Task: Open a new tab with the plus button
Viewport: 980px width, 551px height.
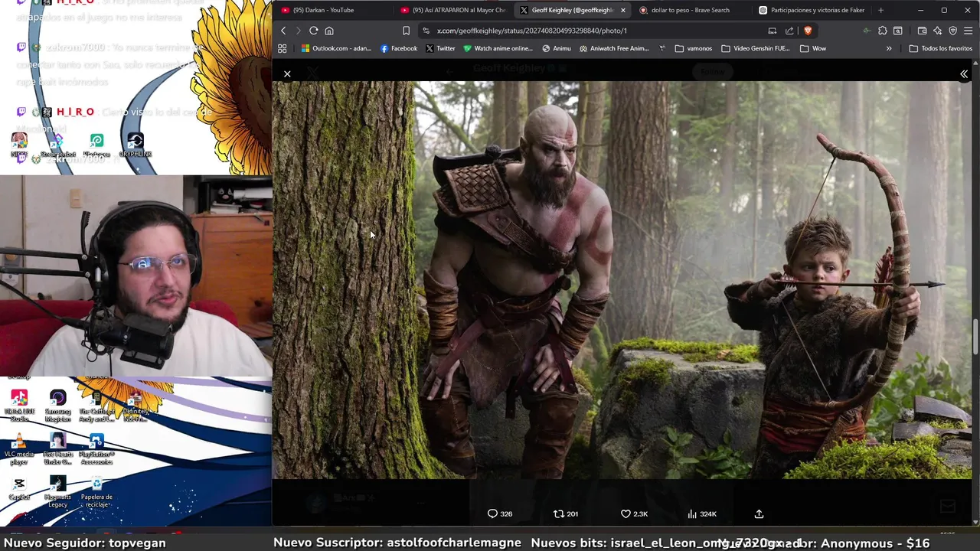Action: tap(880, 10)
